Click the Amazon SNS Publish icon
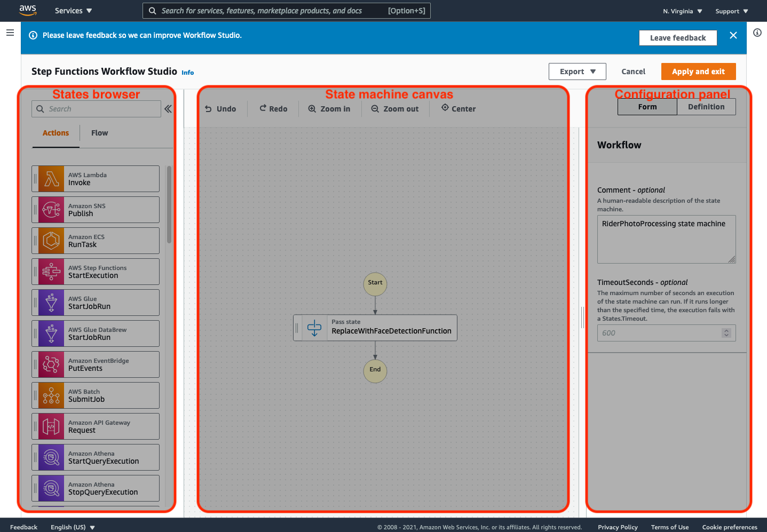767x532 pixels. (x=51, y=210)
